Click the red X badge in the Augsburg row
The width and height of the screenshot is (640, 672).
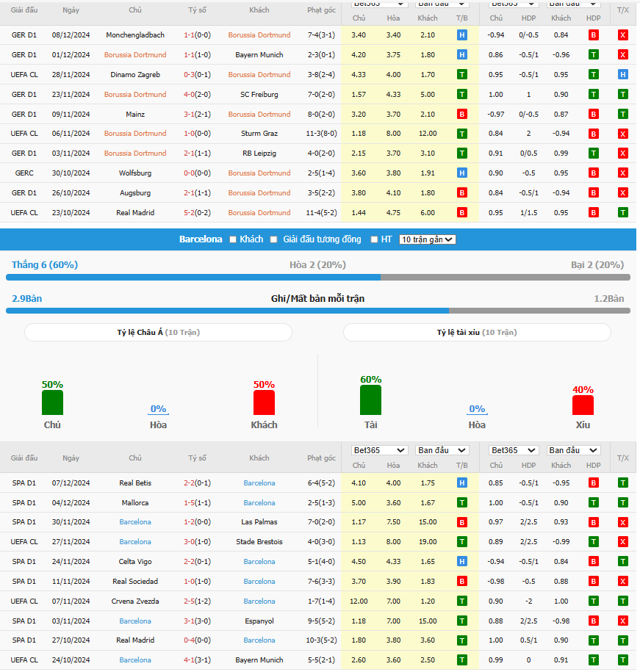[622, 193]
